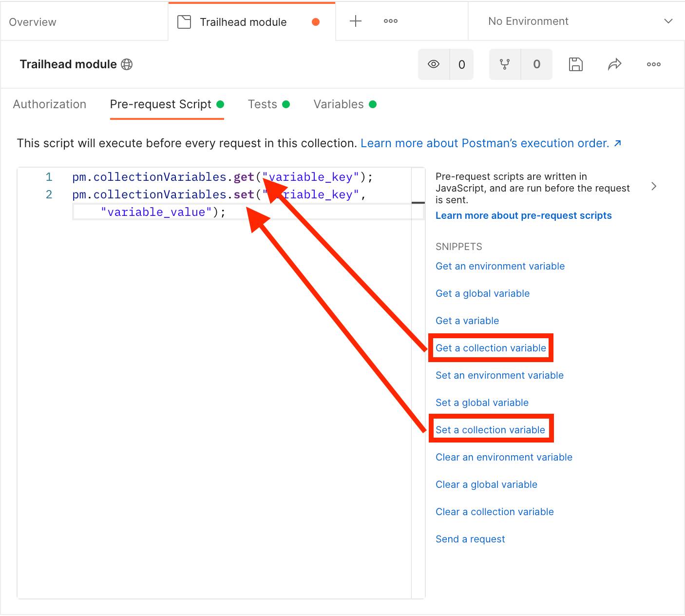Switch to the Authorization tab
Viewport: 685px width, 616px height.
pyautogui.click(x=50, y=104)
